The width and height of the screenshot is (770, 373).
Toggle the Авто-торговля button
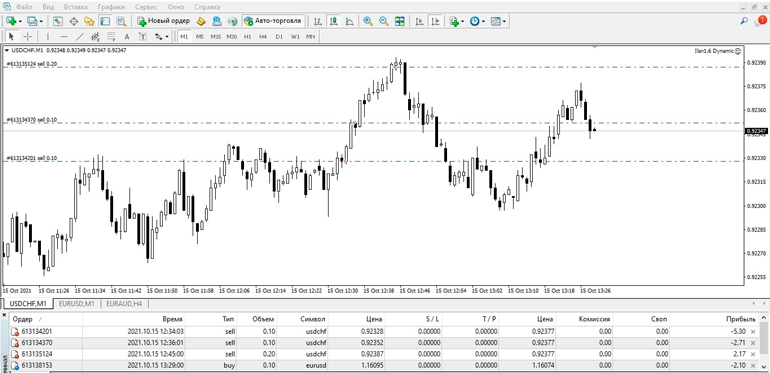point(273,21)
